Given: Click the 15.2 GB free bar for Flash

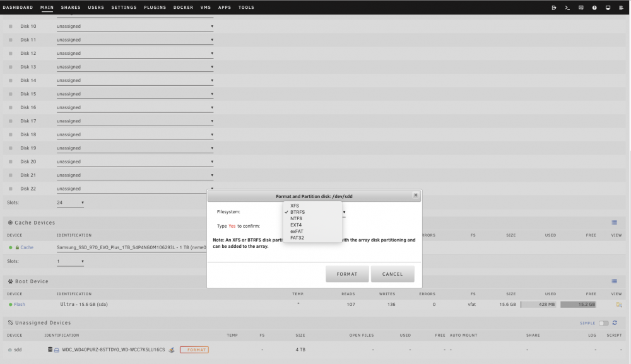Looking at the screenshot, I should point(578,305).
